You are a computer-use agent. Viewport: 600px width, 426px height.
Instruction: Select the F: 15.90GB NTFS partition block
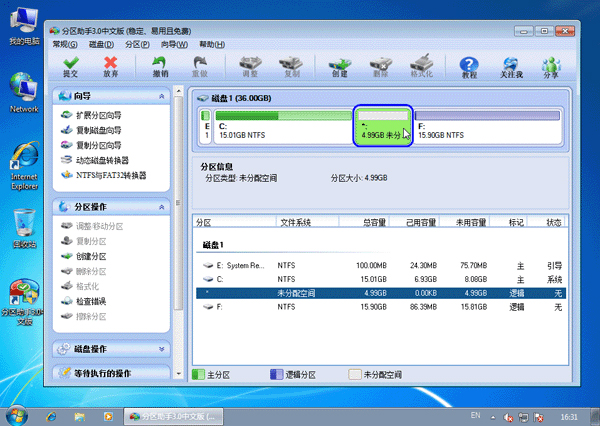pos(487,127)
